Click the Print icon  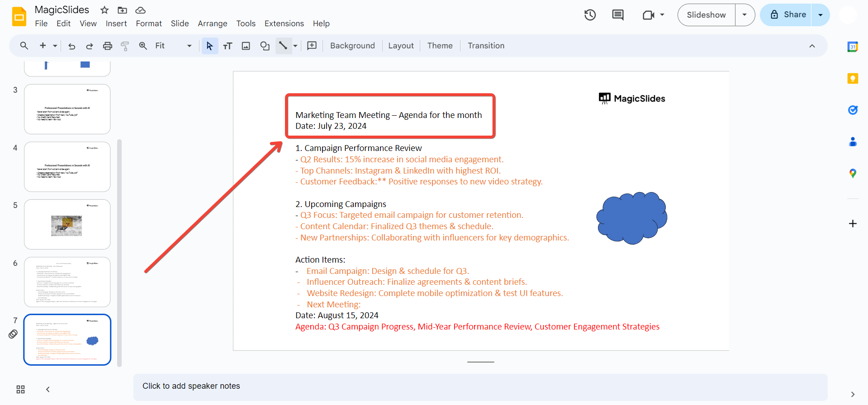click(x=107, y=46)
